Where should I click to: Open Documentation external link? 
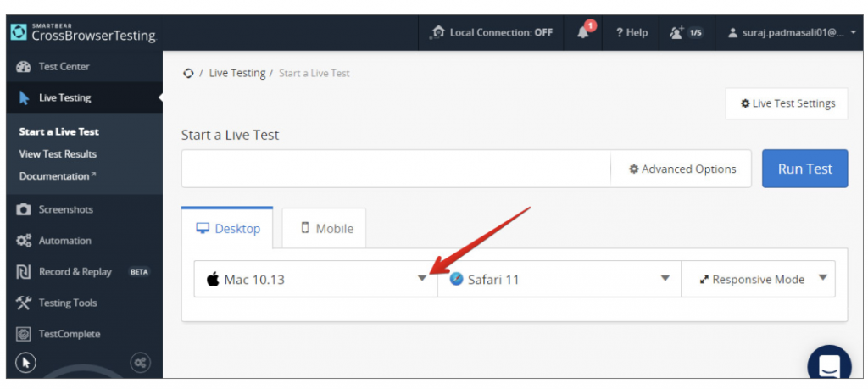pos(57,176)
